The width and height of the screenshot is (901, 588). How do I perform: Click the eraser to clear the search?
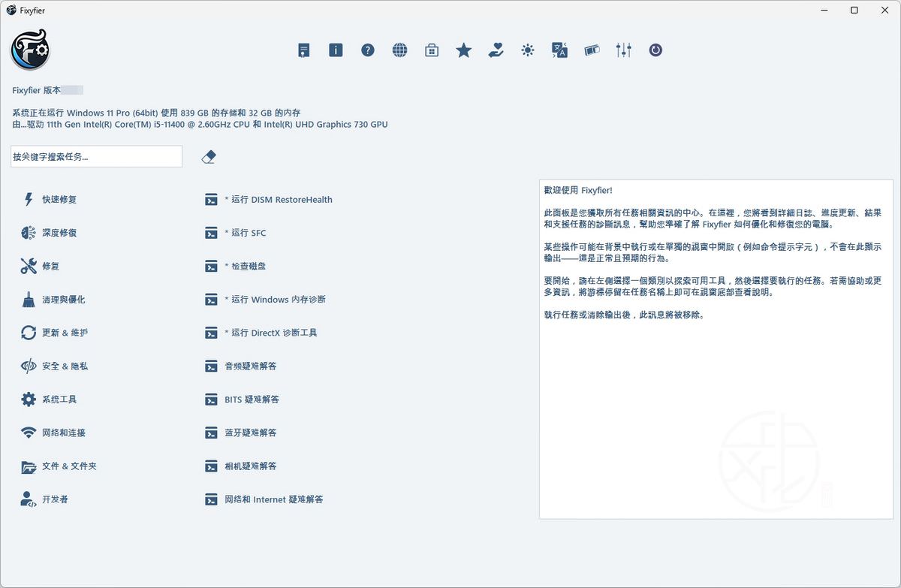pos(208,155)
